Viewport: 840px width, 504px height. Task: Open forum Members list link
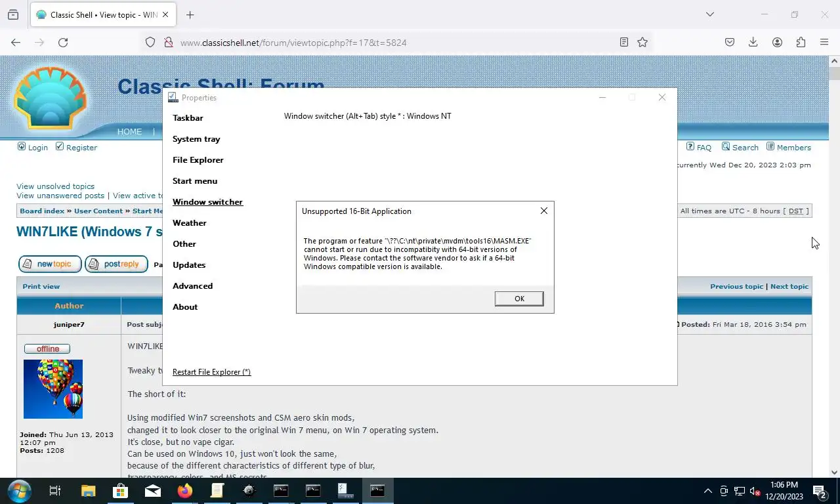pyautogui.click(x=793, y=148)
